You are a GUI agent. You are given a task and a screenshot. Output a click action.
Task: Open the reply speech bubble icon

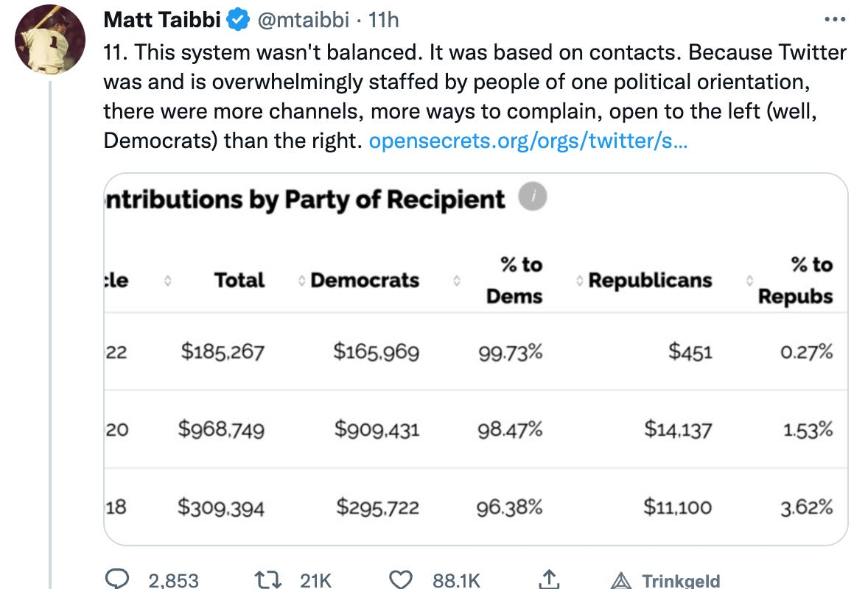click(117, 579)
